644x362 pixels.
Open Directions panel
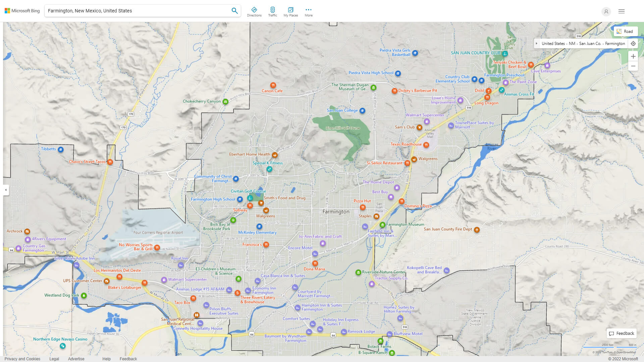pos(254,12)
